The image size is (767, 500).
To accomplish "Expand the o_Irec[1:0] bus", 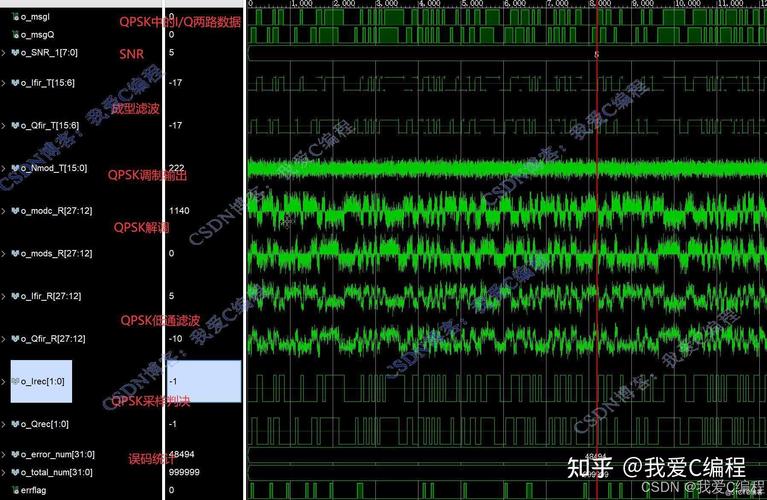I will [x=3, y=381].
